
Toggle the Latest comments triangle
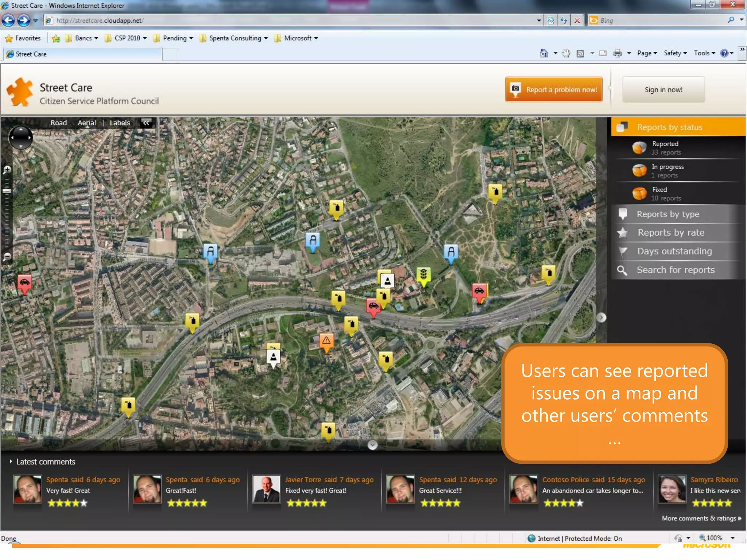click(x=11, y=462)
